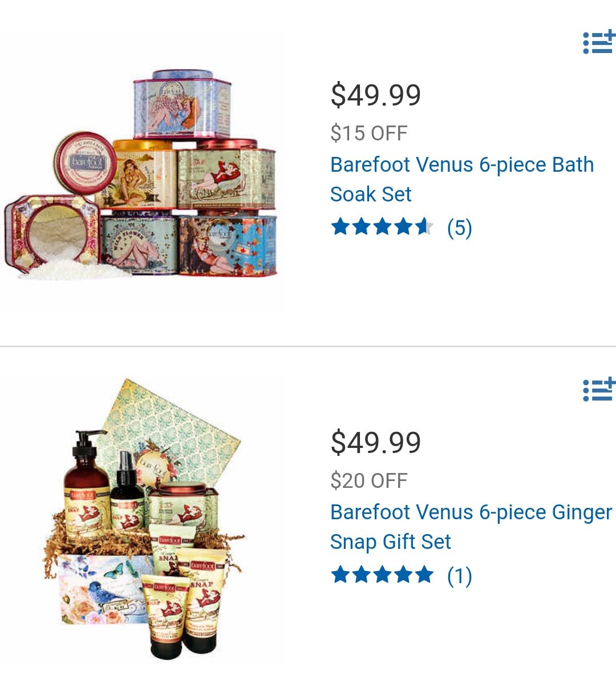Screen dimensions: 616x683
Task: Click the $15 OFF discount label
Action: (x=368, y=134)
